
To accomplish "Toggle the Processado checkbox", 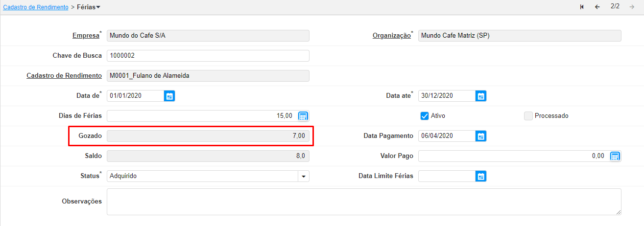I will click(528, 116).
